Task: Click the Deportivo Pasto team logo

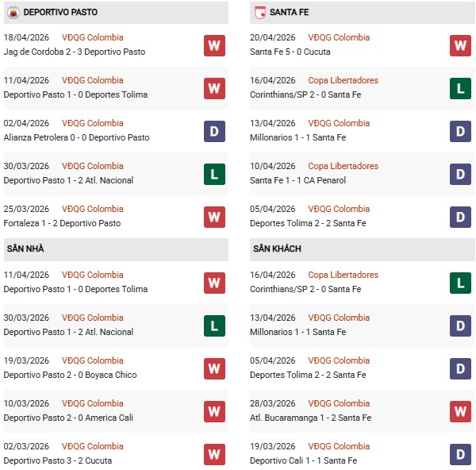Action: [x=13, y=12]
